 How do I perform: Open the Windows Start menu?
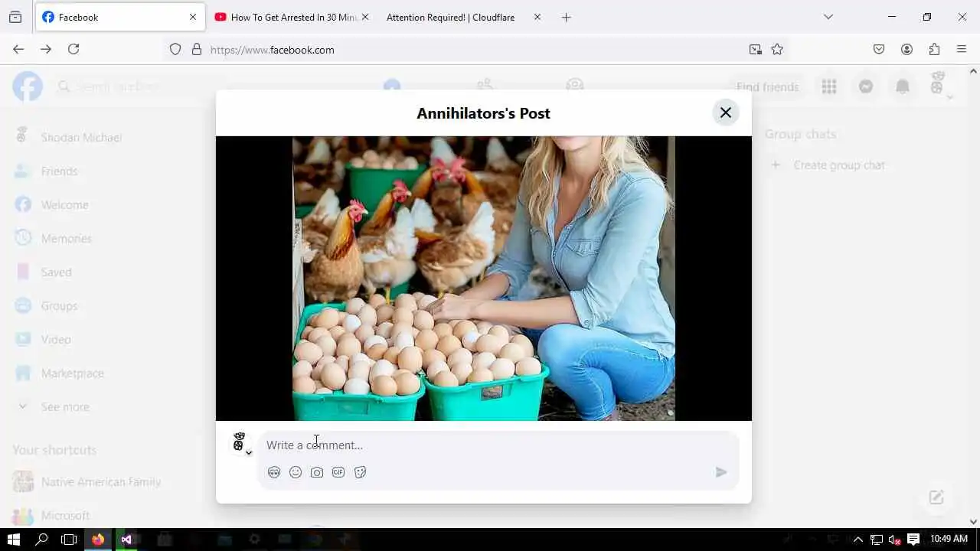point(13,540)
